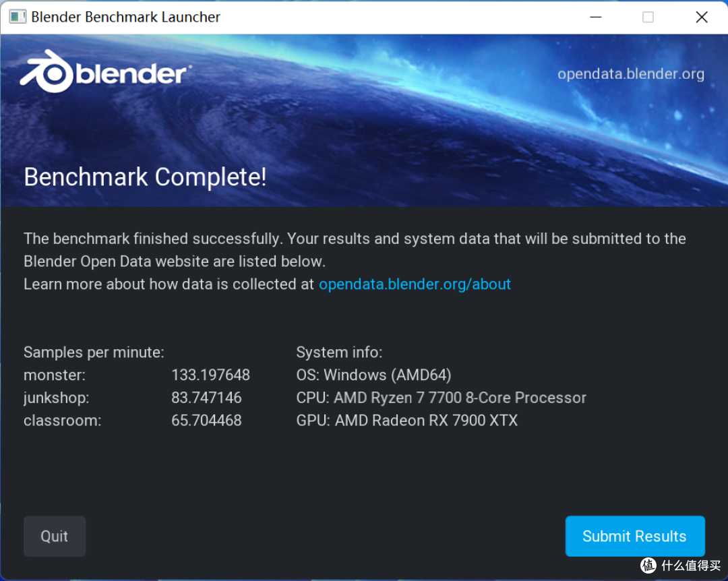Viewport: 728px width, 581px height.
Task: Click the Blender Benchmark Launcher window title
Action: (125, 17)
